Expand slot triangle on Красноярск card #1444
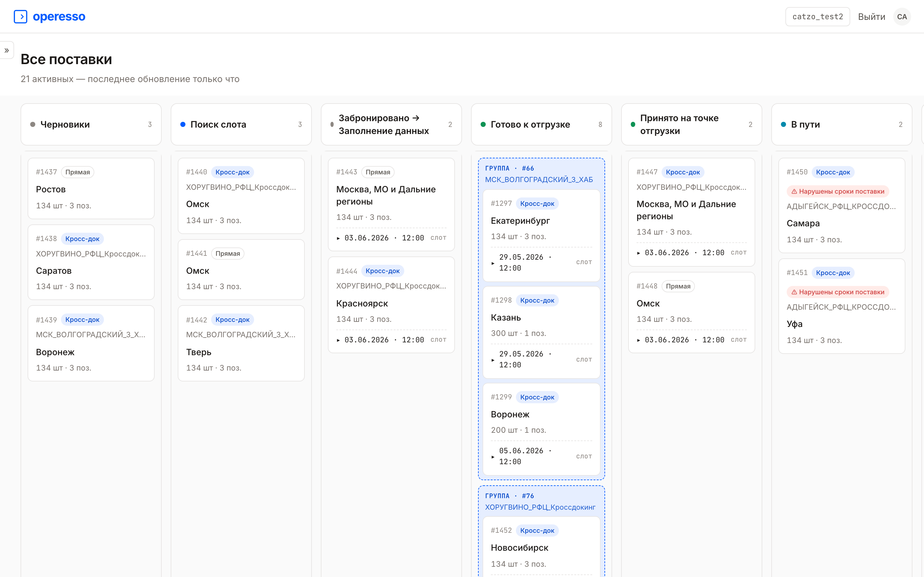This screenshot has width=924, height=577. tap(338, 340)
